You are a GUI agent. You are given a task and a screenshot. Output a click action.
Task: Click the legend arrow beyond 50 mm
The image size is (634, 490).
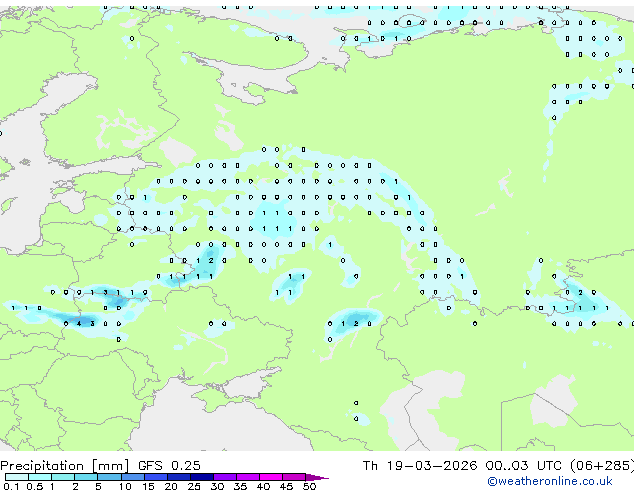(317, 478)
